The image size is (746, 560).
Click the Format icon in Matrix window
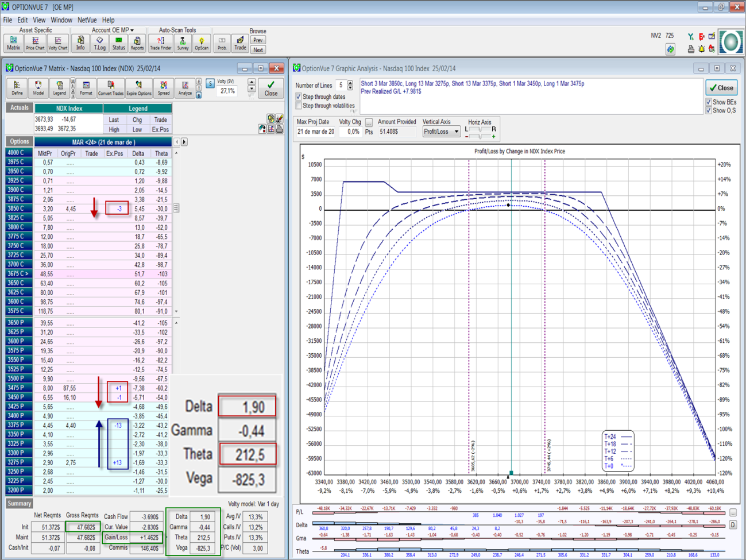[86, 88]
